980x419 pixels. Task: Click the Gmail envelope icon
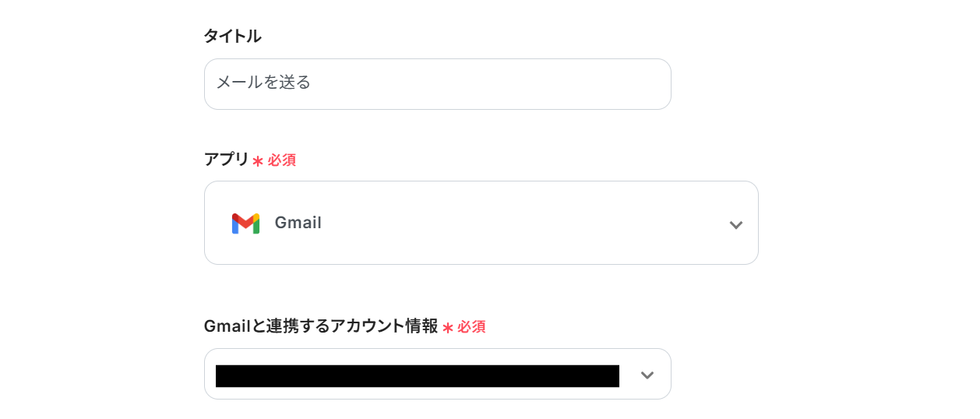pyautogui.click(x=245, y=224)
